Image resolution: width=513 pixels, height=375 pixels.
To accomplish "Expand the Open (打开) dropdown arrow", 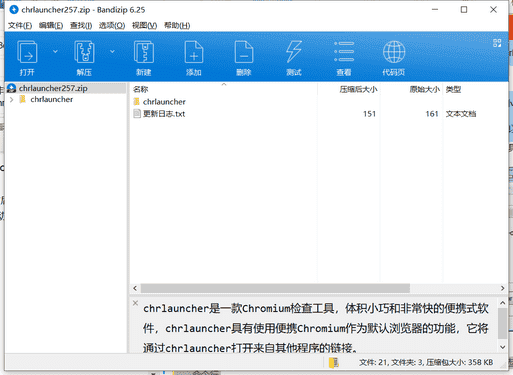I will pyautogui.click(x=55, y=51).
